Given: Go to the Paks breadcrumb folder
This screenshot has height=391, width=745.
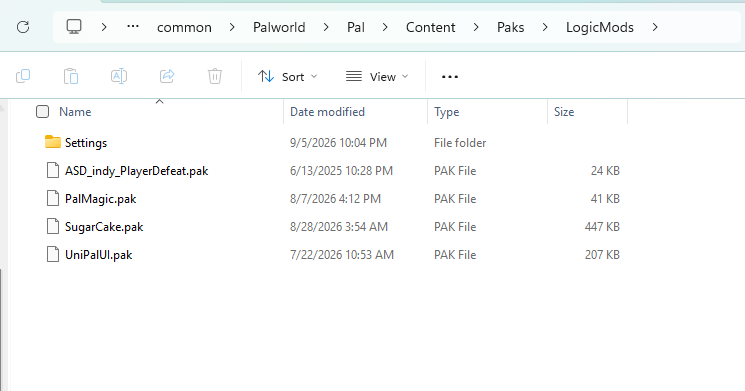Looking at the screenshot, I should pos(510,27).
